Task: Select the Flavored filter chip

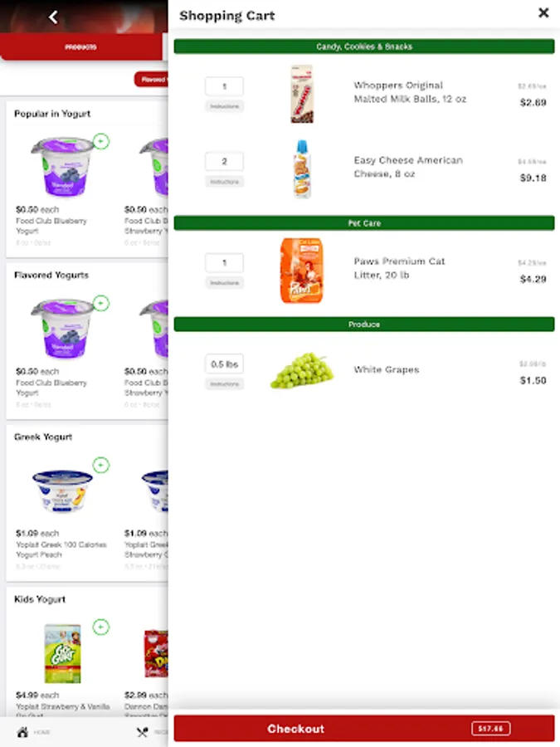Action: pyautogui.click(x=152, y=80)
